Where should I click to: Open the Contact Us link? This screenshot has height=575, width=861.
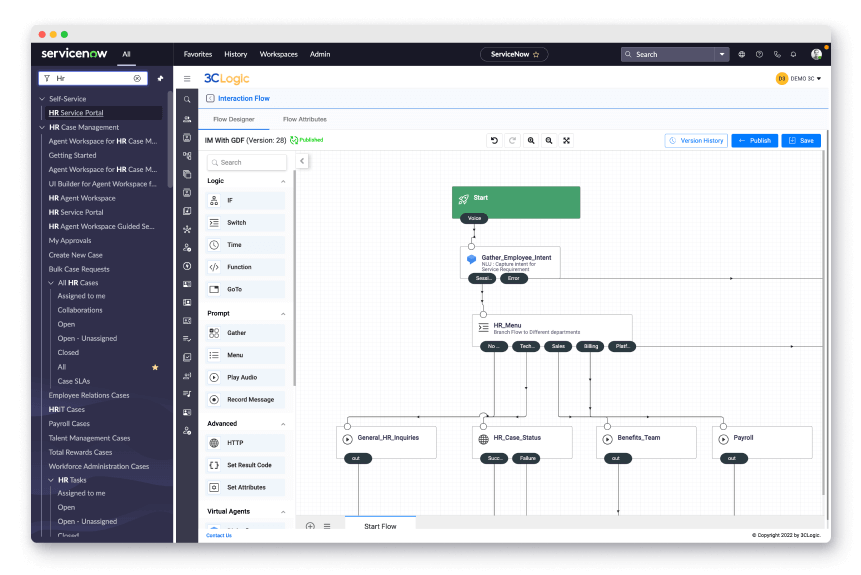(219, 535)
